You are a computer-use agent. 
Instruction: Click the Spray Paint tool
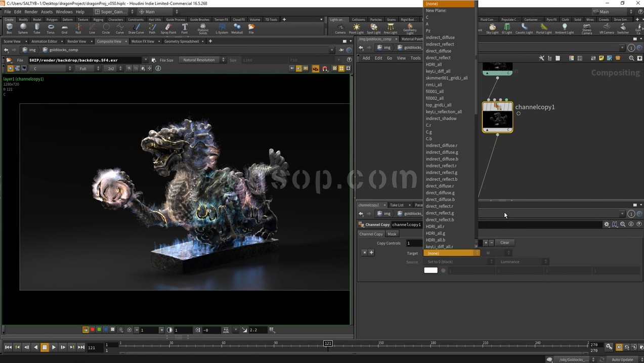168,28
